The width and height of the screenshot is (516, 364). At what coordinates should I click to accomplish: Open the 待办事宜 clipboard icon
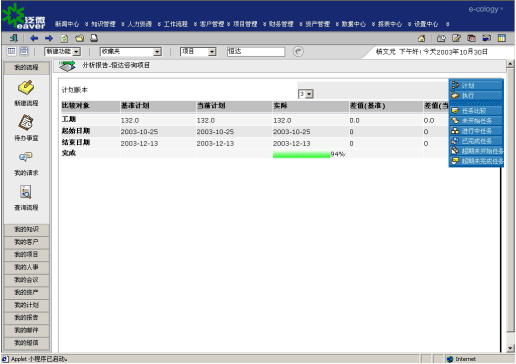coord(26,122)
